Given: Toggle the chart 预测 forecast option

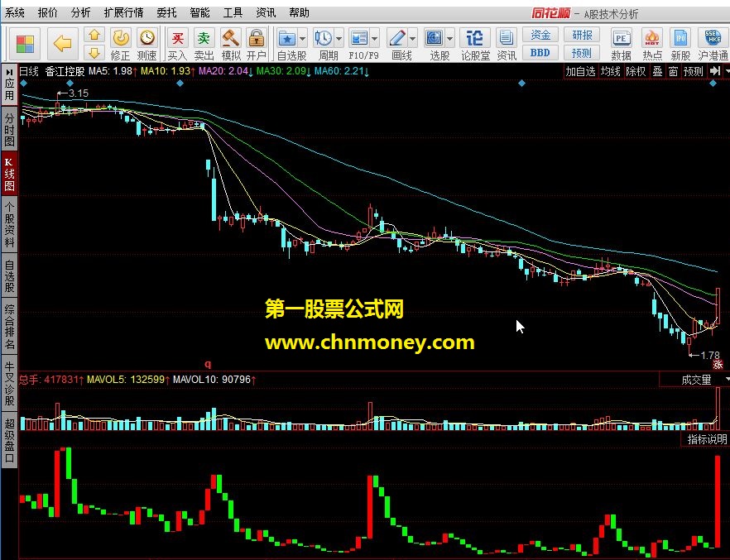Looking at the screenshot, I should [694, 71].
